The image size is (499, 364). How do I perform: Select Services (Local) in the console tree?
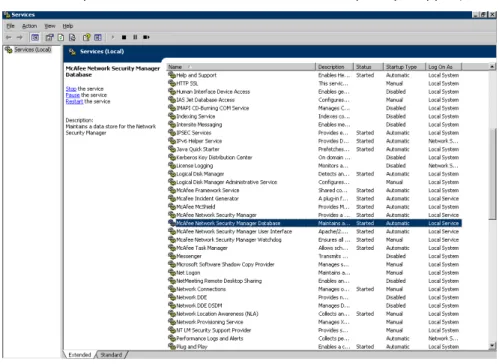(x=33, y=50)
